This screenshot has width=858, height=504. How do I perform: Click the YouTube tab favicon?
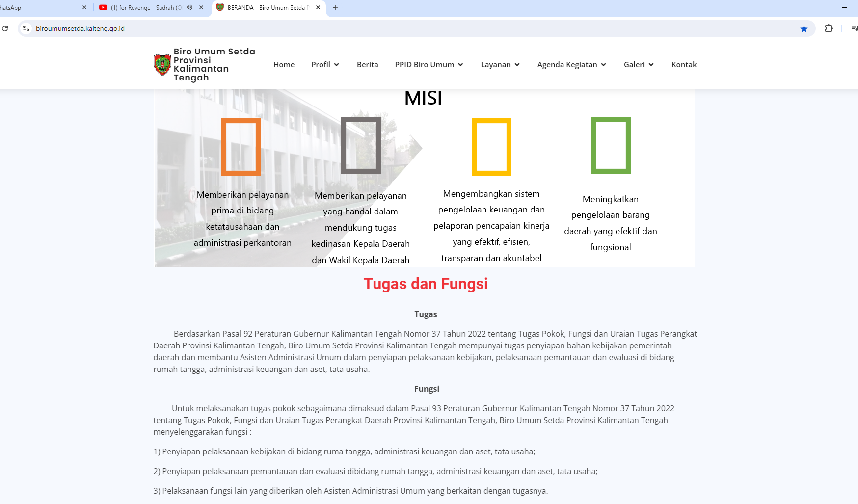(x=103, y=7)
